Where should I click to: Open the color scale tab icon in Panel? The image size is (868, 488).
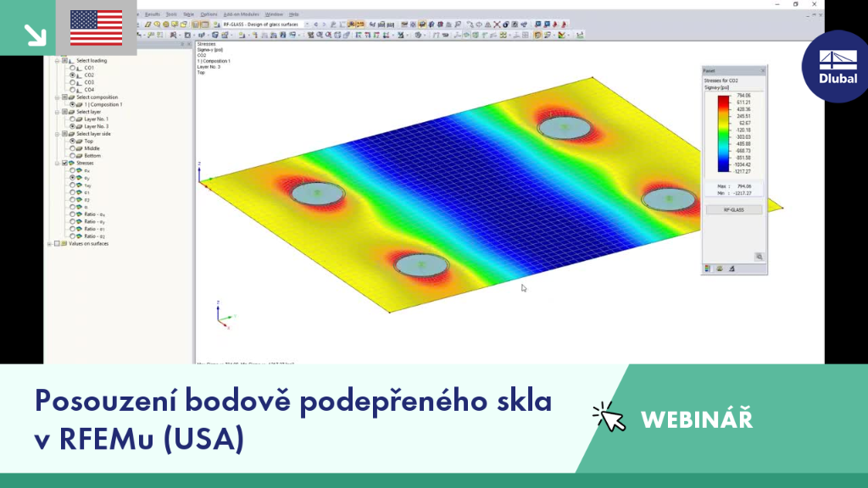pyautogui.click(x=708, y=269)
